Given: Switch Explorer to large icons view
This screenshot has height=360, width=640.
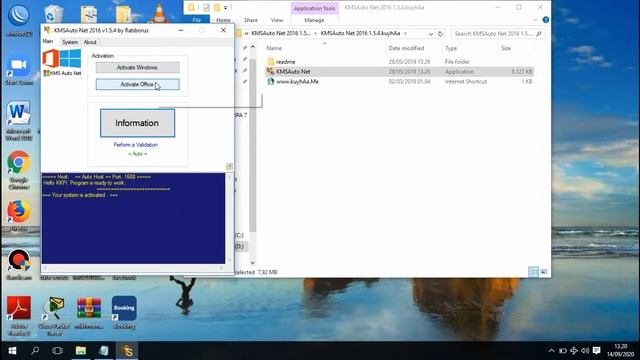Looking at the screenshot, I should pyautogui.click(x=544, y=272).
